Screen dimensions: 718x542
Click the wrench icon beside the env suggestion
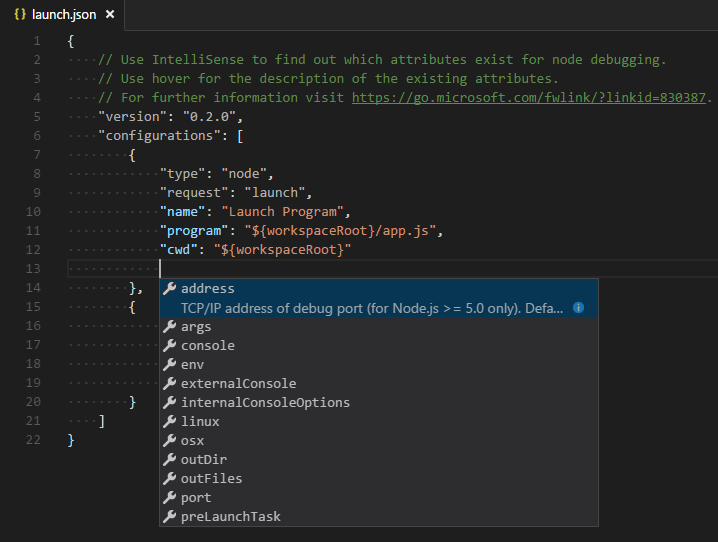coord(170,365)
